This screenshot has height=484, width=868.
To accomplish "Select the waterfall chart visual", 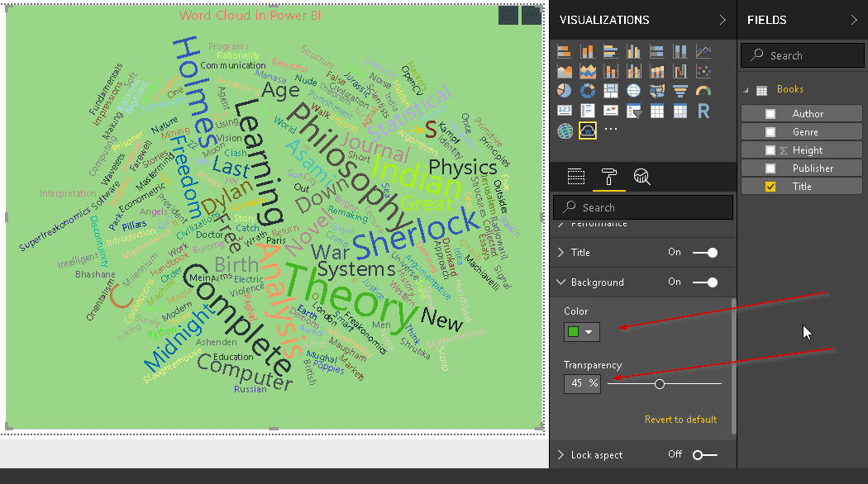I will click(x=680, y=71).
